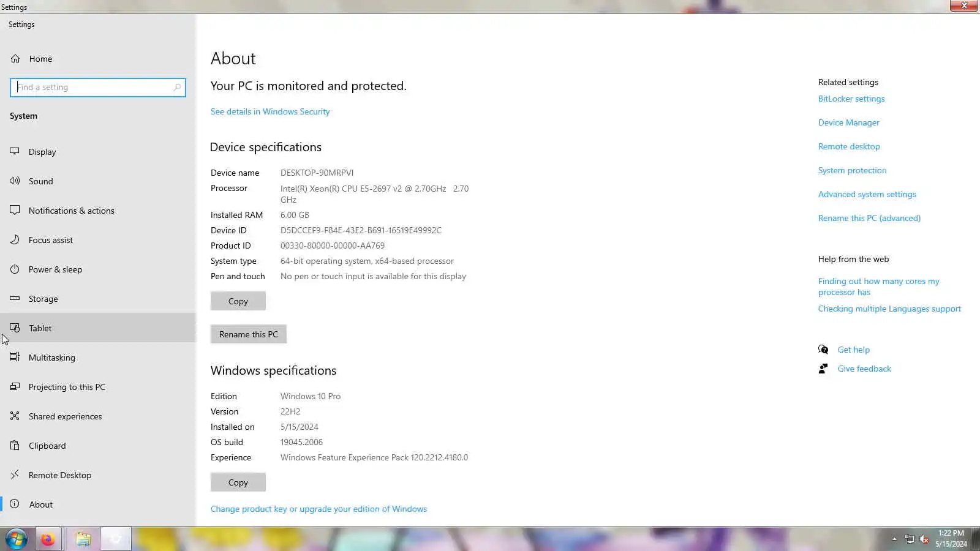Image resolution: width=980 pixels, height=551 pixels.
Task: Select OS build value 19045.2006
Action: pos(301,442)
